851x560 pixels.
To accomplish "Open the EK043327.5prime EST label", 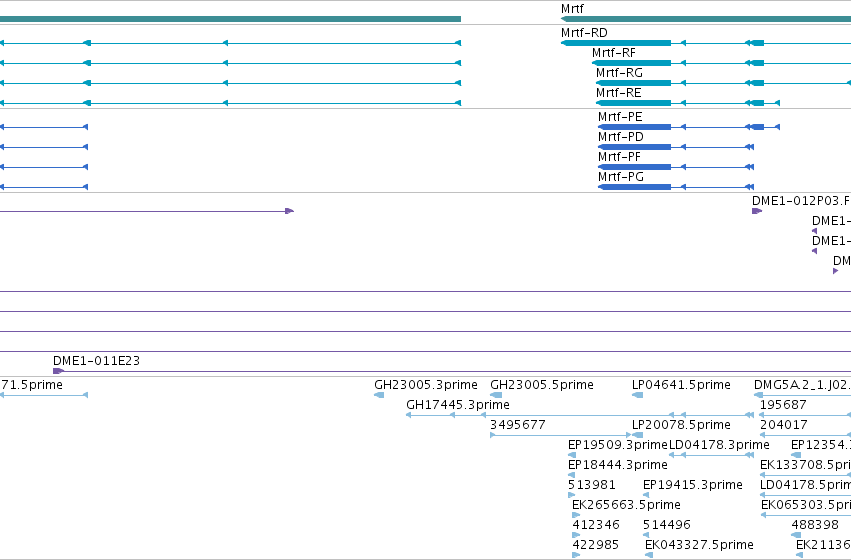I will 699,545.
